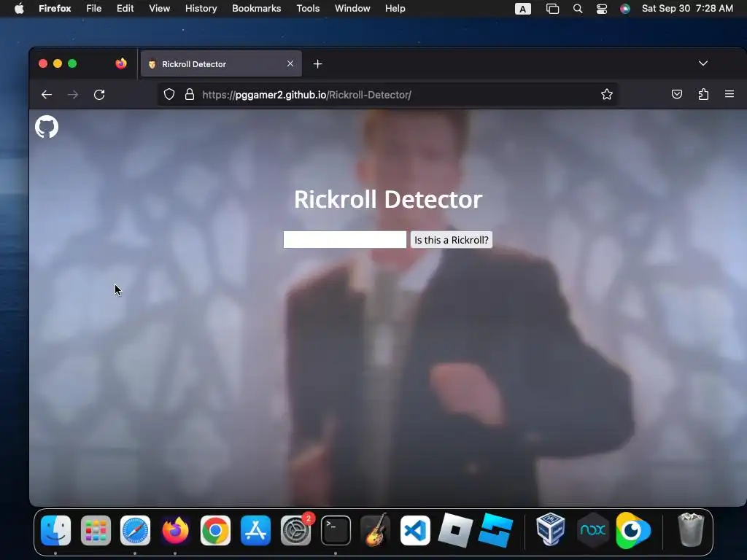Open System Settings from the Dock
The height and width of the screenshot is (560, 747).
(x=296, y=531)
